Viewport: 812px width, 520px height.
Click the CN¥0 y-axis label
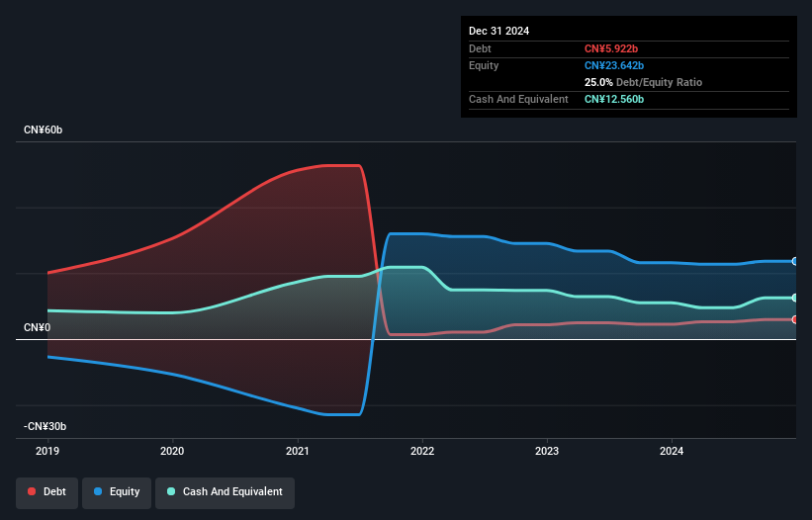[38, 327]
